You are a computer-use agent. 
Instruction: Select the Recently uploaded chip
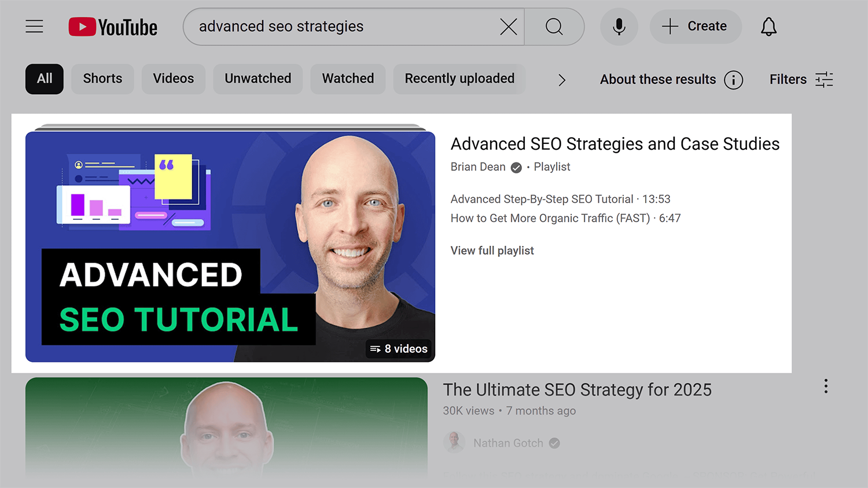pyautogui.click(x=459, y=79)
